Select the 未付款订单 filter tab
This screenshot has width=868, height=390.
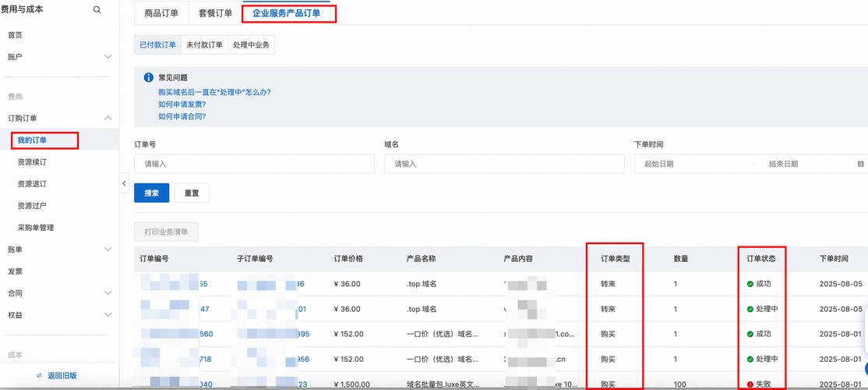tap(204, 45)
